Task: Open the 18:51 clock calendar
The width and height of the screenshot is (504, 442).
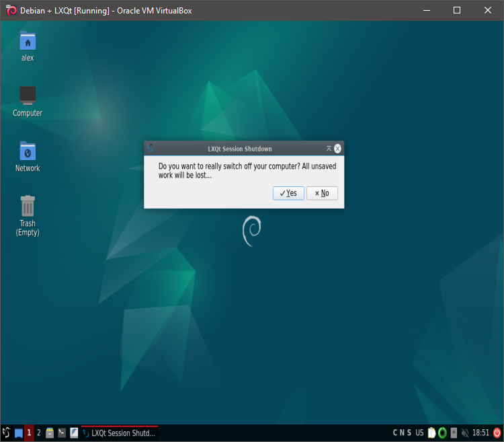Action: pyautogui.click(x=480, y=433)
